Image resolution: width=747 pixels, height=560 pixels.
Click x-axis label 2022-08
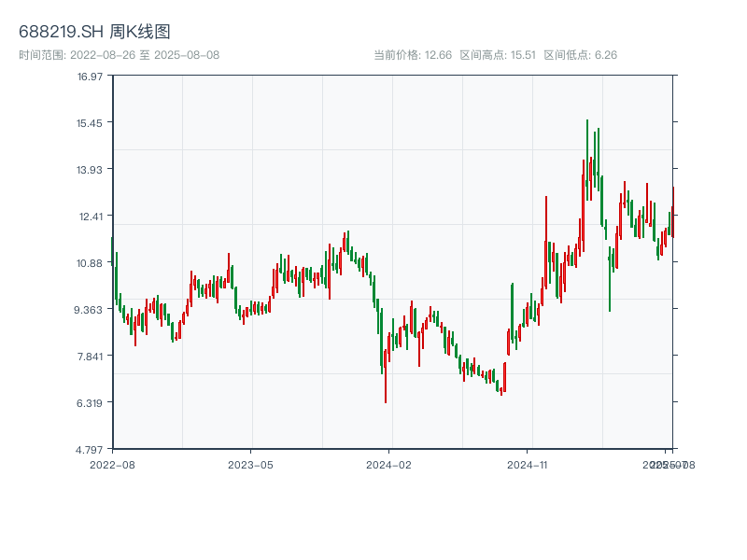tap(112, 465)
